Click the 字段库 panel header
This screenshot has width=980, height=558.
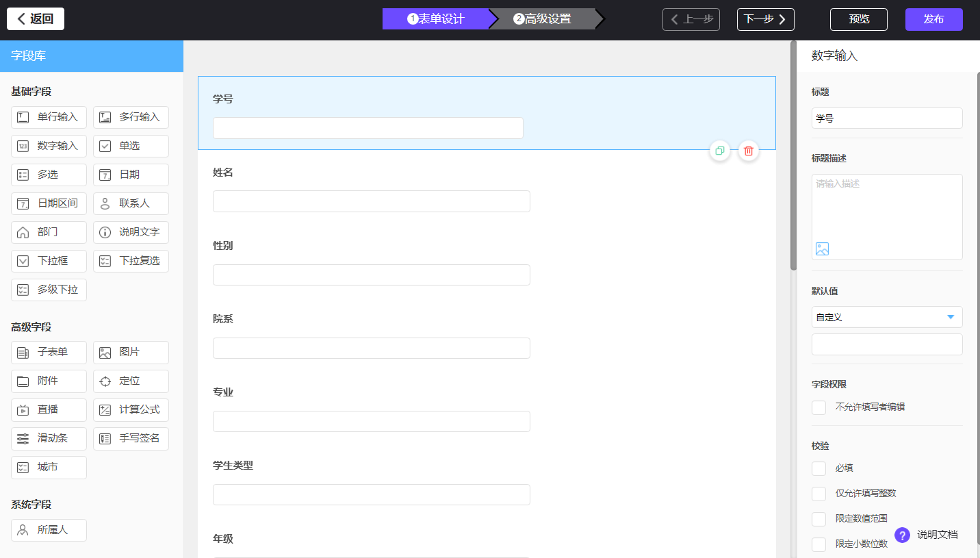click(92, 56)
